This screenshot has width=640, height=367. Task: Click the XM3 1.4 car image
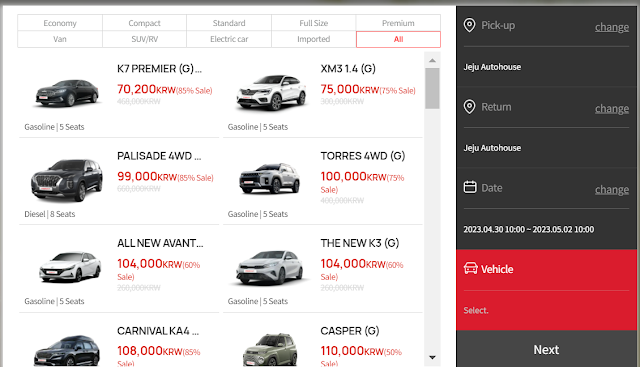[271, 93]
